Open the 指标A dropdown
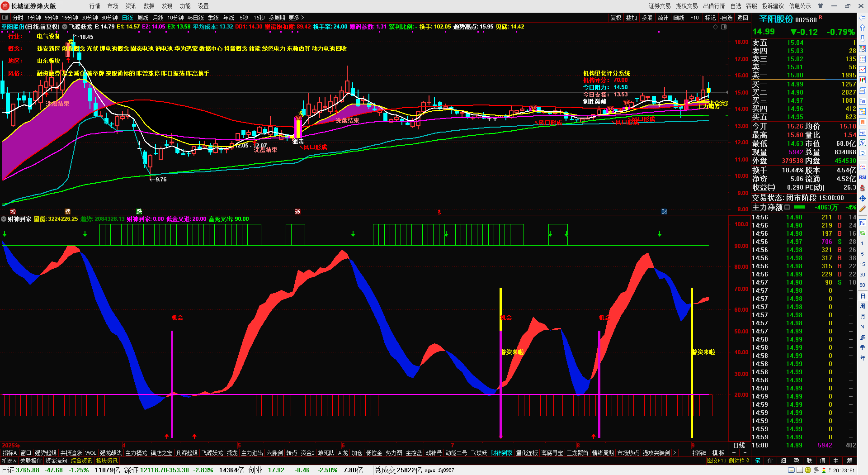 9,453
